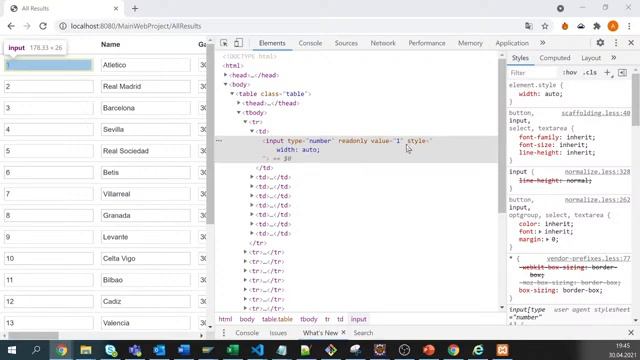Open Chrome profile avatar
Viewport: 640px width, 360px height.
click(x=613, y=26)
